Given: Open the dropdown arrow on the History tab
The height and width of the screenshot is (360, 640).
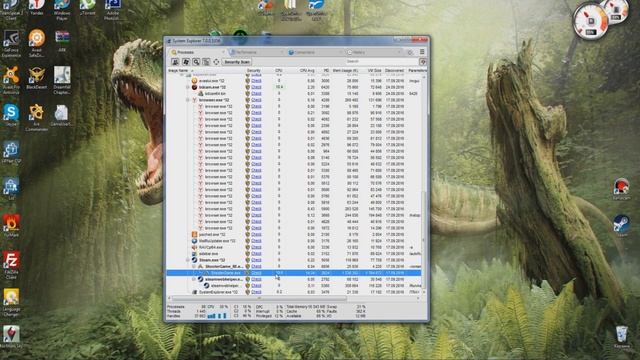Looking at the screenshot, I should [399, 52].
